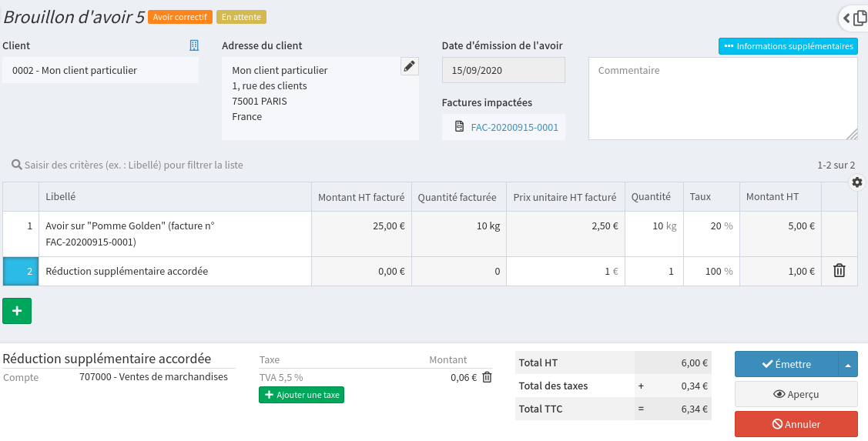Click the Émettre button
The width and height of the screenshot is (868, 441).
[x=786, y=364]
